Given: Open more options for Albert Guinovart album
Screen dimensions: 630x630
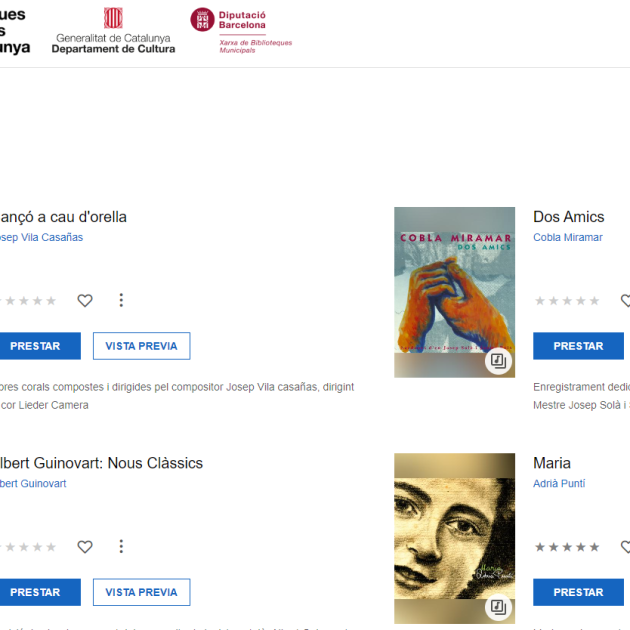Looking at the screenshot, I should point(121,546).
